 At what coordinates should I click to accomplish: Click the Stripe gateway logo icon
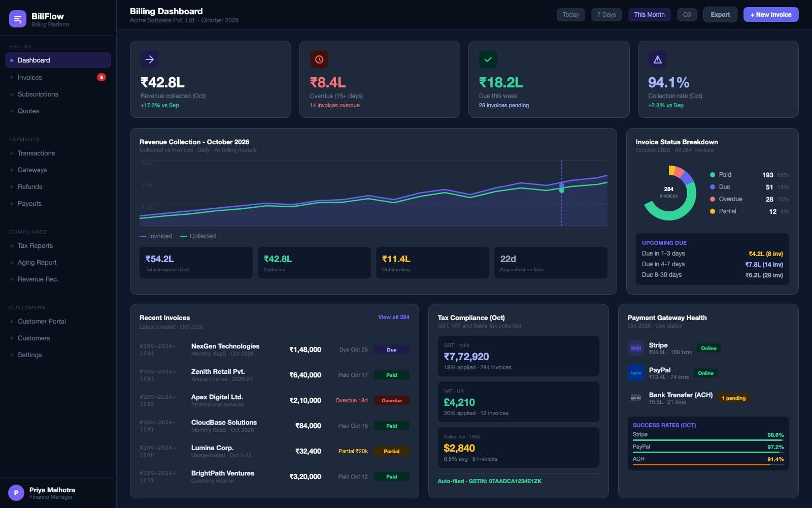tap(636, 348)
